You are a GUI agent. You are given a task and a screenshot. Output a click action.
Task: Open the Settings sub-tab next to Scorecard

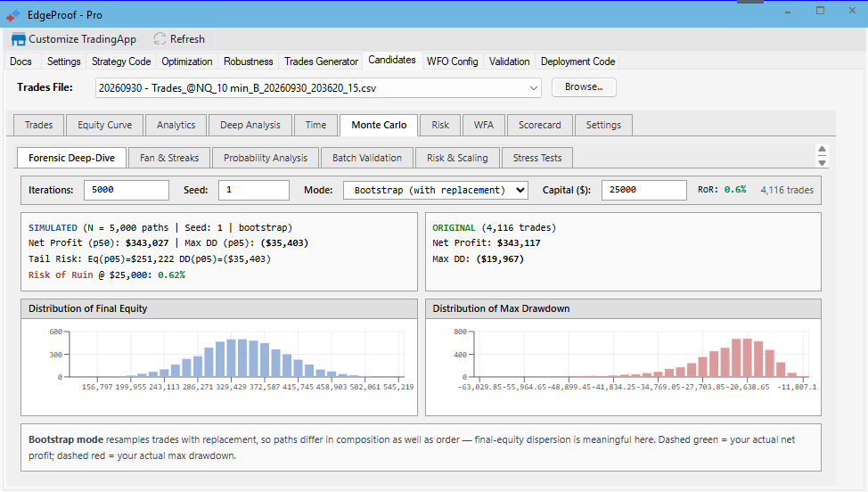tap(603, 125)
